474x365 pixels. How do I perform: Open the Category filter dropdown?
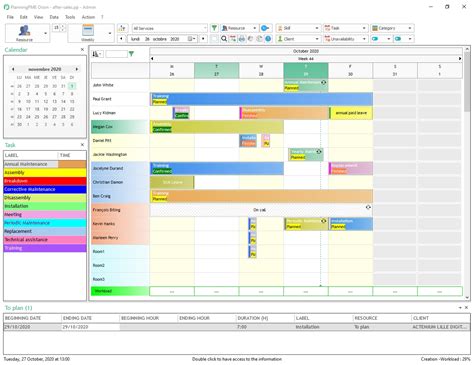click(392, 28)
